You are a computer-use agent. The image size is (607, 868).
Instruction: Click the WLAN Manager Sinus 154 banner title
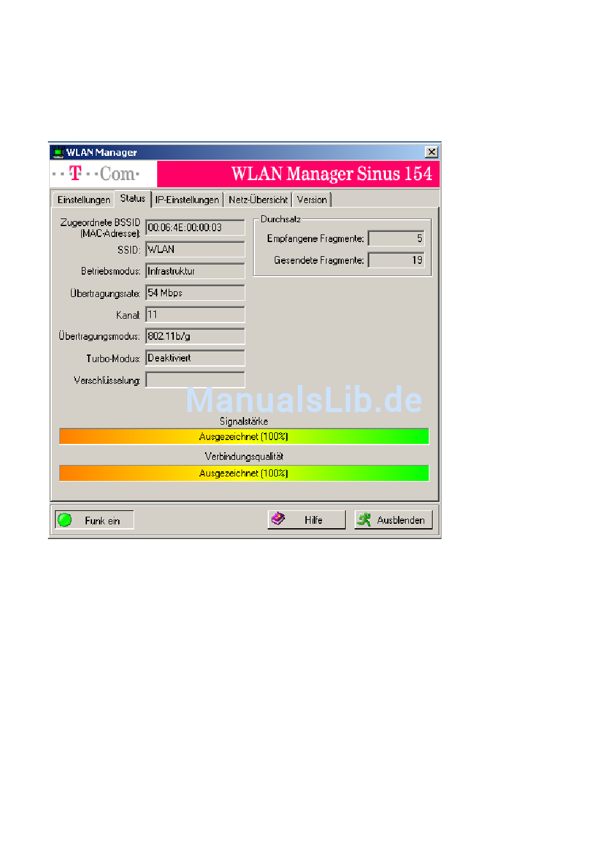pyautogui.click(x=332, y=174)
